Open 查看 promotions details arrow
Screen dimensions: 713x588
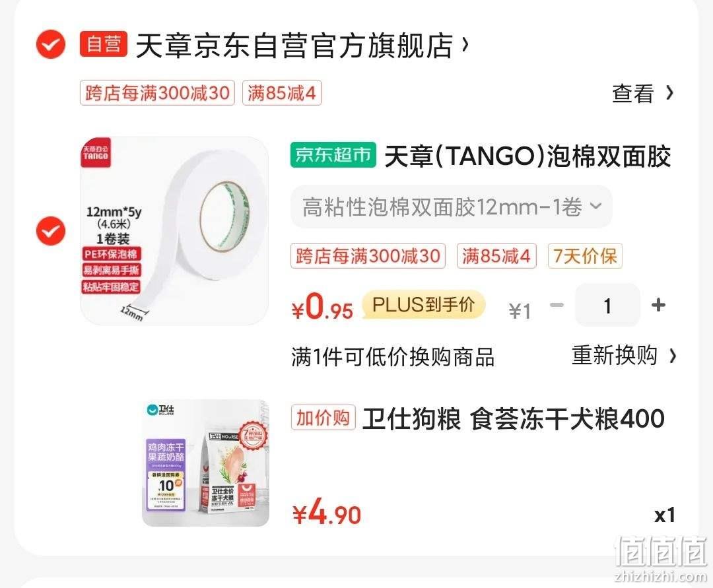643,93
